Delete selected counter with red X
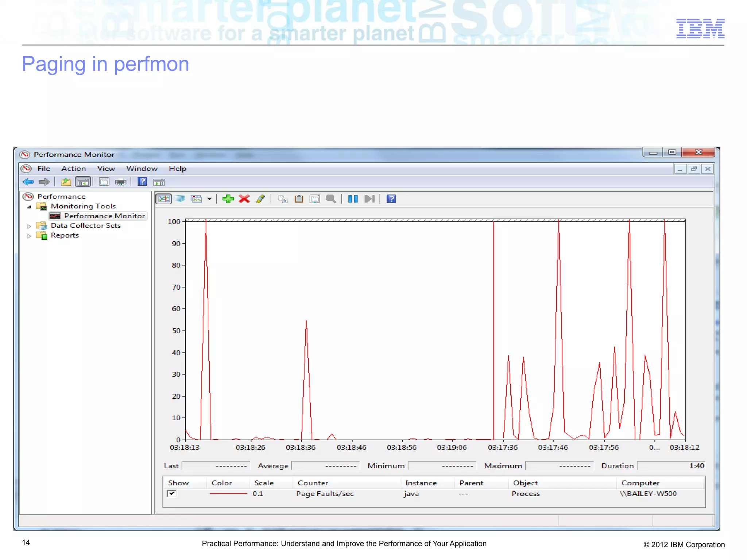The height and width of the screenshot is (560, 747). pyautogui.click(x=244, y=199)
